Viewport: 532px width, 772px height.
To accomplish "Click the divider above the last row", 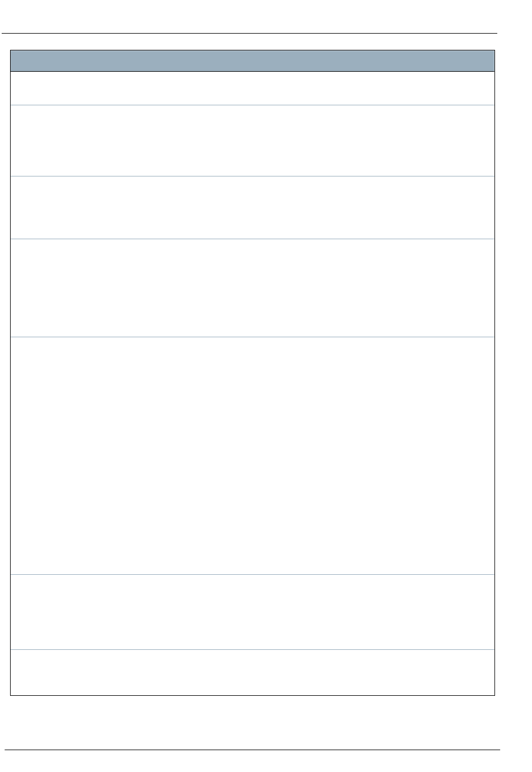I will [253, 649].
